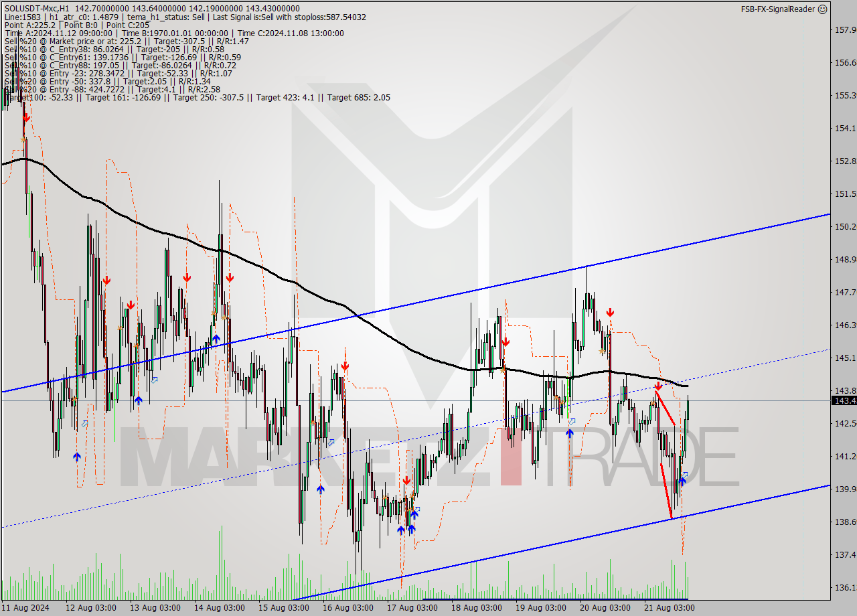Click the 148.9 price axis label
Viewport: 857px width, 616px height.
point(845,259)
